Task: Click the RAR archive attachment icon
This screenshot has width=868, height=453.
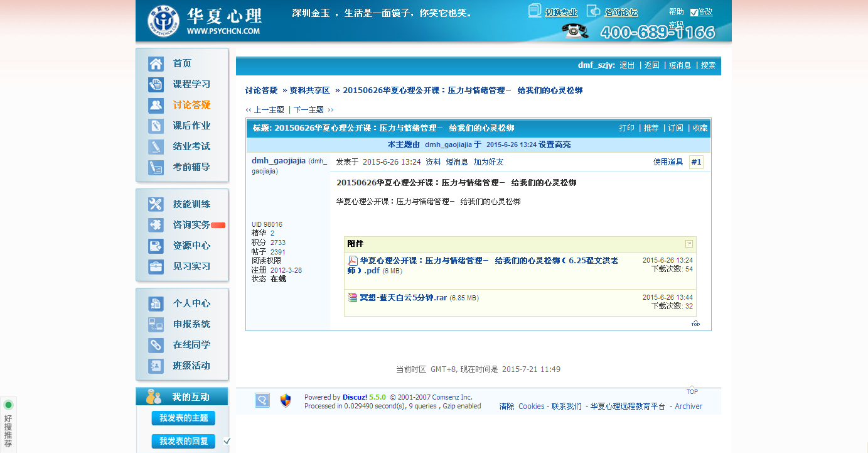Action: (353, 298)
